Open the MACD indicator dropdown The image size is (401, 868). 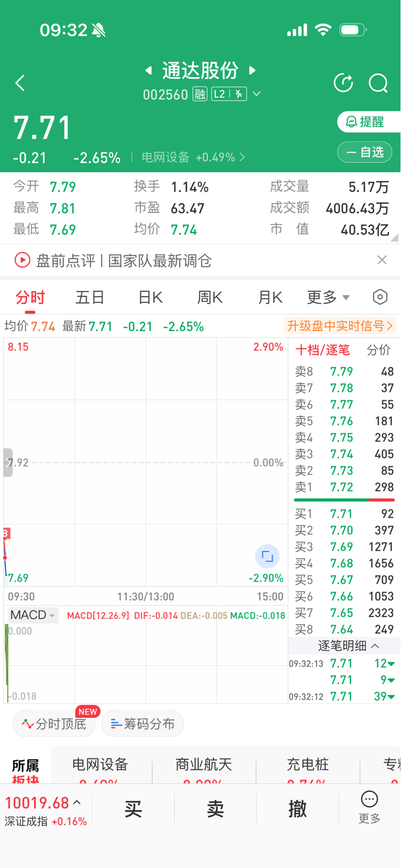33,615
